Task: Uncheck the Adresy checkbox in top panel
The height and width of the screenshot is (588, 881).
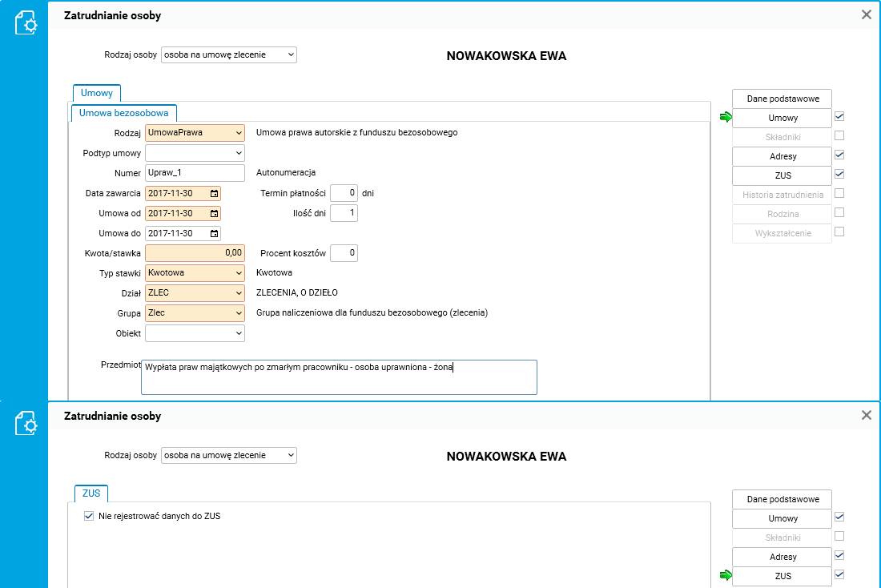Action: [x=839, y=155]
